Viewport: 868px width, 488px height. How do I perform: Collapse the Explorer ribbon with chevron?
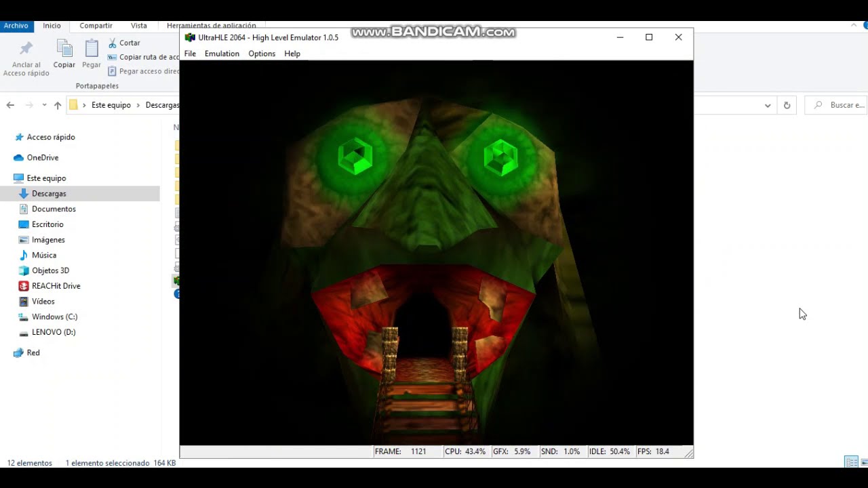[854, 26]
